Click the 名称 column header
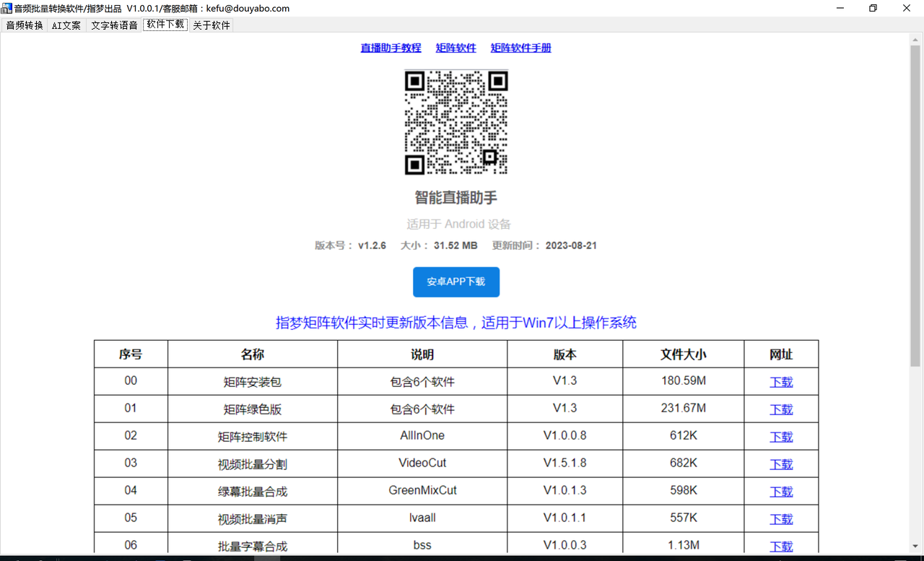This screenshot has height=561, width=924. [253, 355]
